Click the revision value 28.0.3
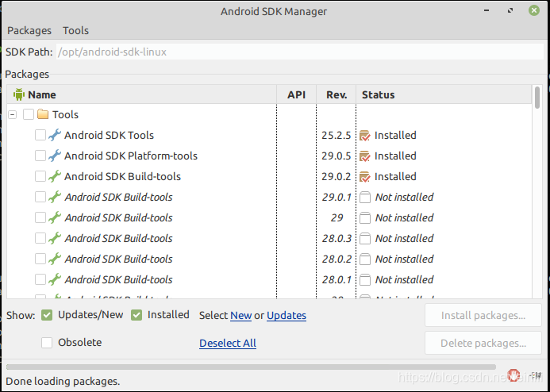Viewport: 550px width, 392px height. click(x=337, y=238)
